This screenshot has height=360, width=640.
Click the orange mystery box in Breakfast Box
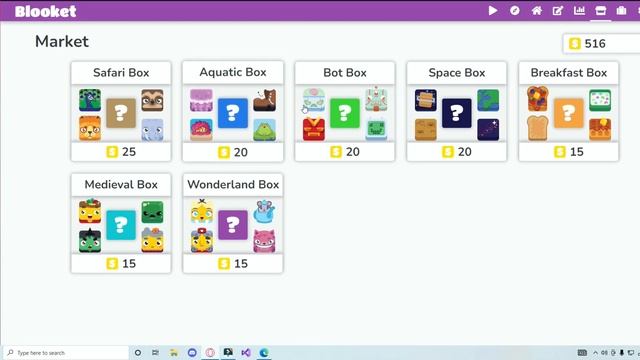click(569, 113)
